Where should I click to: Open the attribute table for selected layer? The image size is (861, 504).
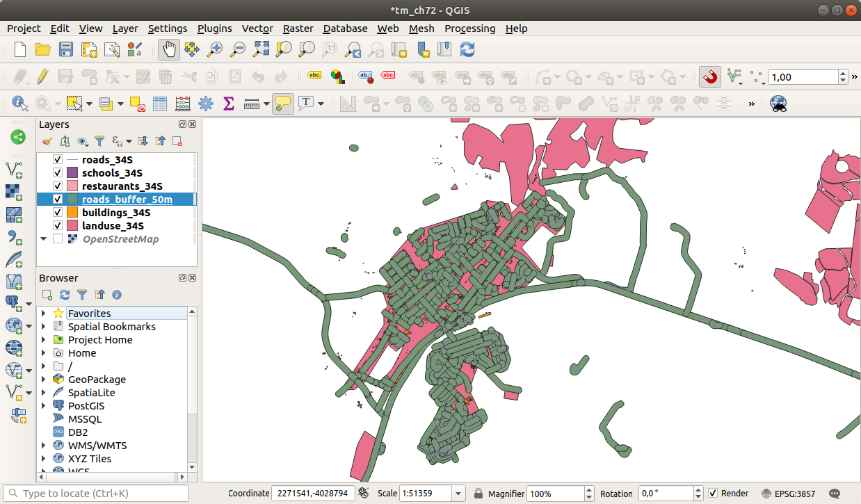159,104
